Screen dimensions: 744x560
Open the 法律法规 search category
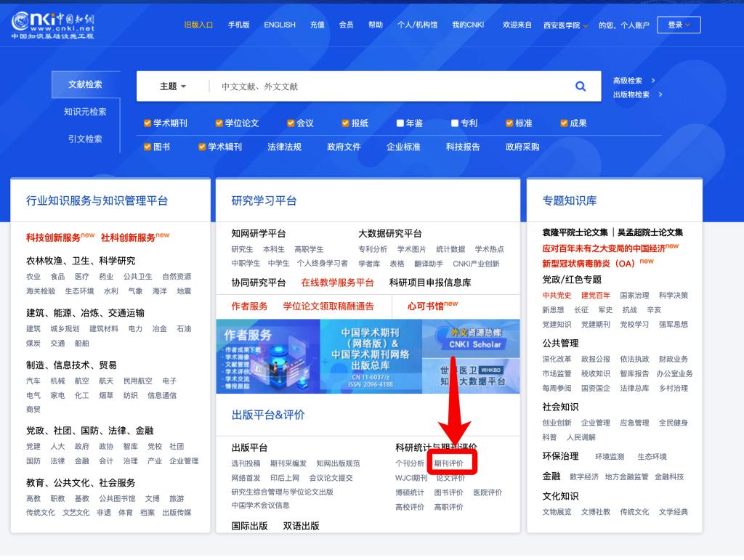pyautogui.click(x=284, y=147)
